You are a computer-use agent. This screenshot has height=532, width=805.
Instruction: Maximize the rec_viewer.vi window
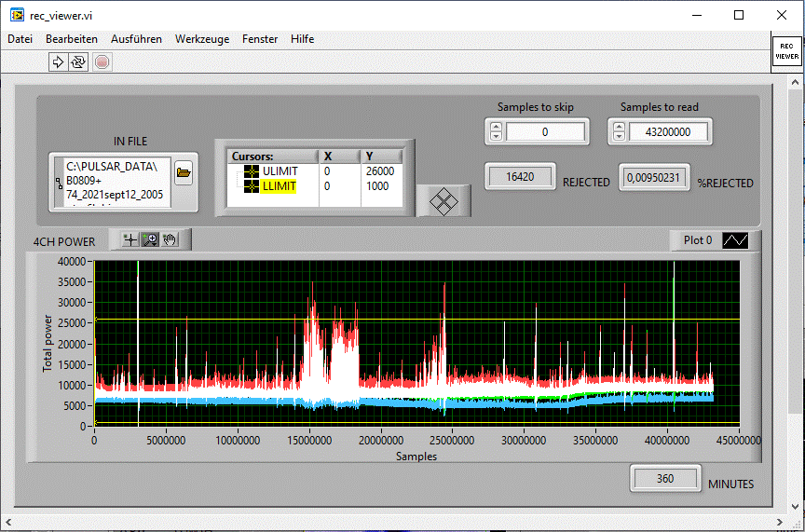pyautogui.click(x=739, y=15)
